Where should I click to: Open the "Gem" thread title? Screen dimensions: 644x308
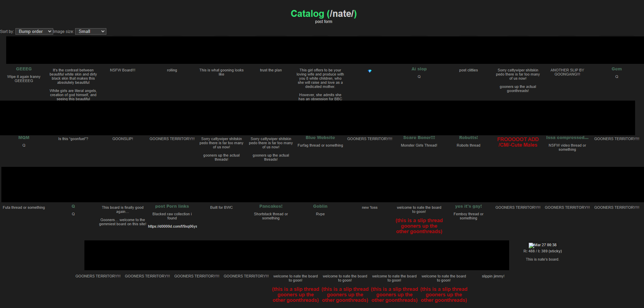(616, 69)
